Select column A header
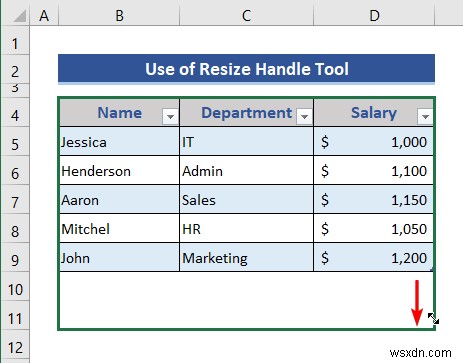The width and height of the screenshot is (463, 363). (44, 15)
